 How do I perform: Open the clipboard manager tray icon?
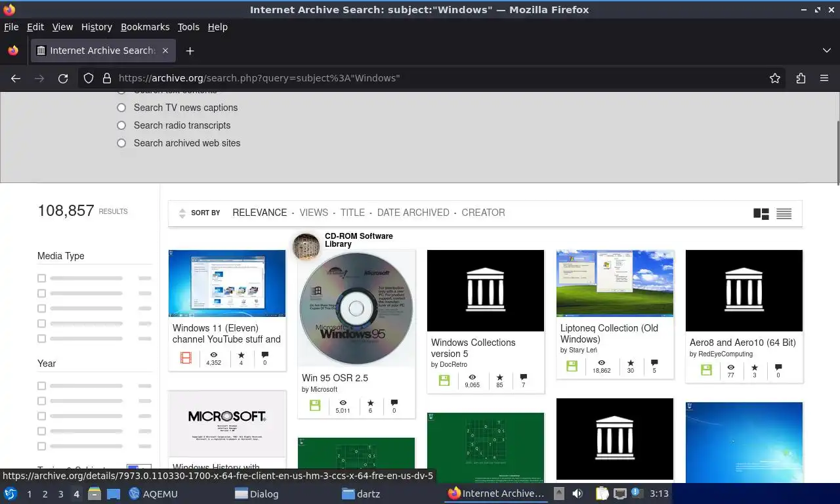(602, 493)
